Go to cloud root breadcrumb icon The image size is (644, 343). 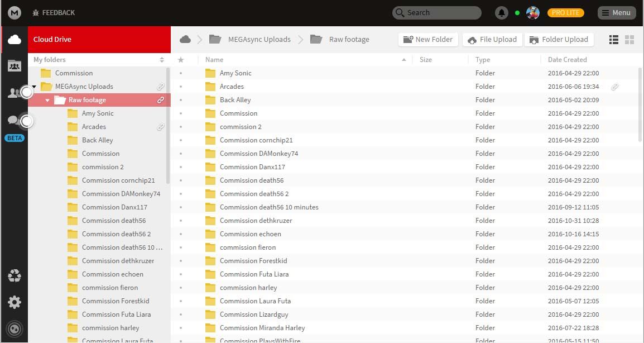click(185, 39)
